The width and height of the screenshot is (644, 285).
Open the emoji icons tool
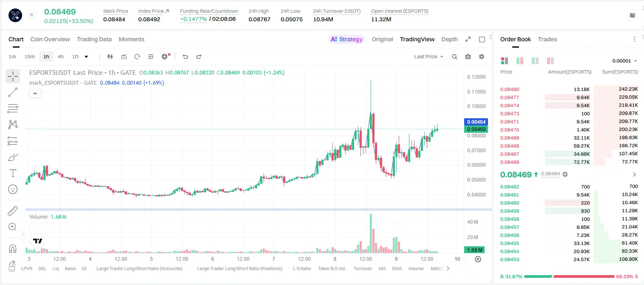(x=13, y=189)
